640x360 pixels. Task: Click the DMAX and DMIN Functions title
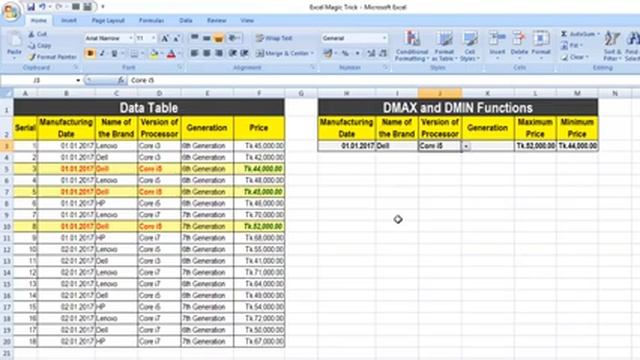(458, 108)
